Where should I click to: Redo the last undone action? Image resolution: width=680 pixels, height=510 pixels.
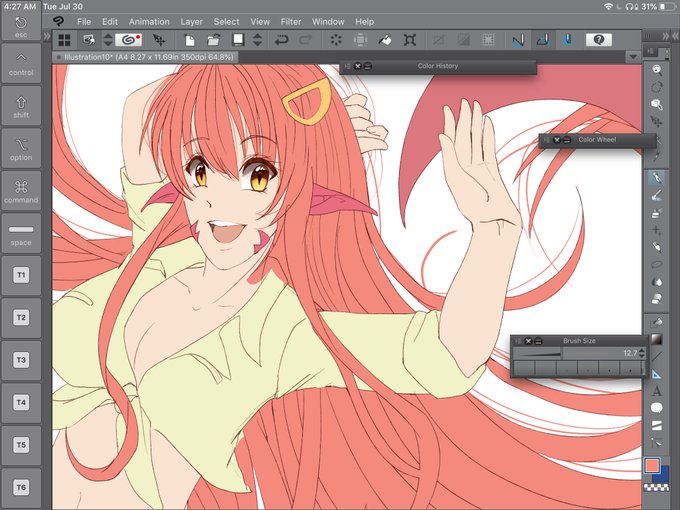(x=306, y=40)
